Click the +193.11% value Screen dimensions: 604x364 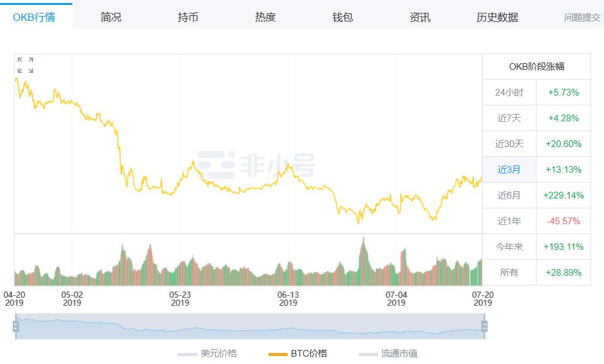pyautogui.click(x=563, y=246)
